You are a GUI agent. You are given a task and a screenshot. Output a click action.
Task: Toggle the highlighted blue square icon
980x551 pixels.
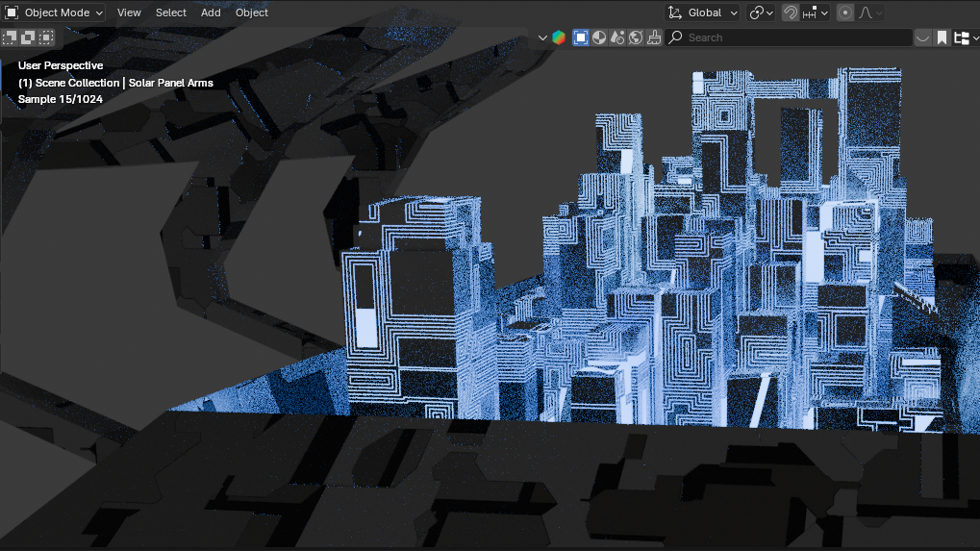point(581,38)
